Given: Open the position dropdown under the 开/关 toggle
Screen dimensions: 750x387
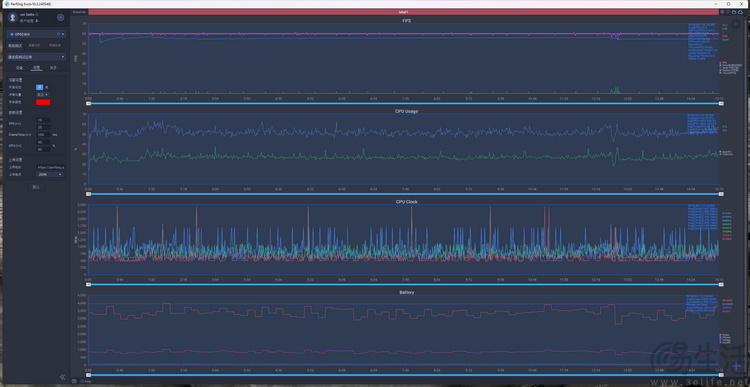Looking at the screenshot, I should tap(43, 94).
